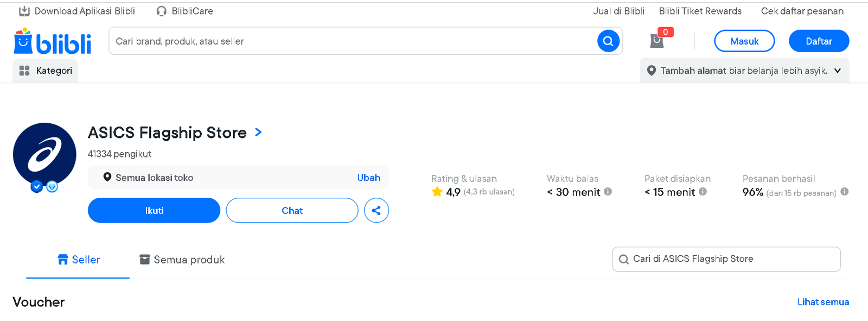Click the Voucher heading

[39, 302]
